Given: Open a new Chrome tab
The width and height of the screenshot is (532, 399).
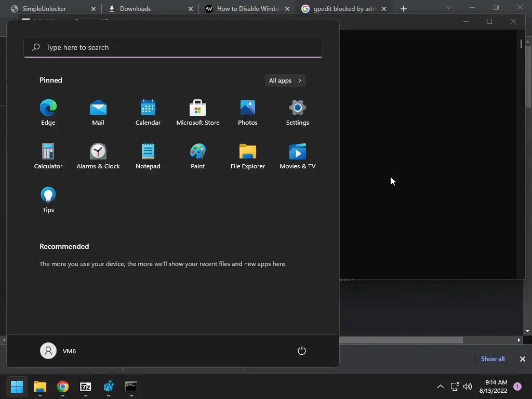Looking at the screenshot, I should [403, 9].
